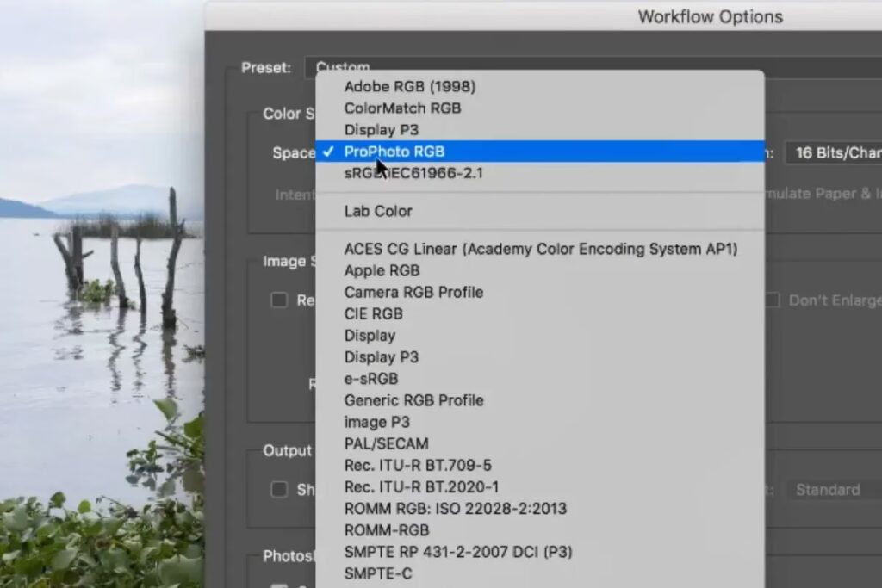This screenshot has height=588, width=882.
Task: Open the 16 Bits/Channel depth dropdown
Action: [833, 152]
